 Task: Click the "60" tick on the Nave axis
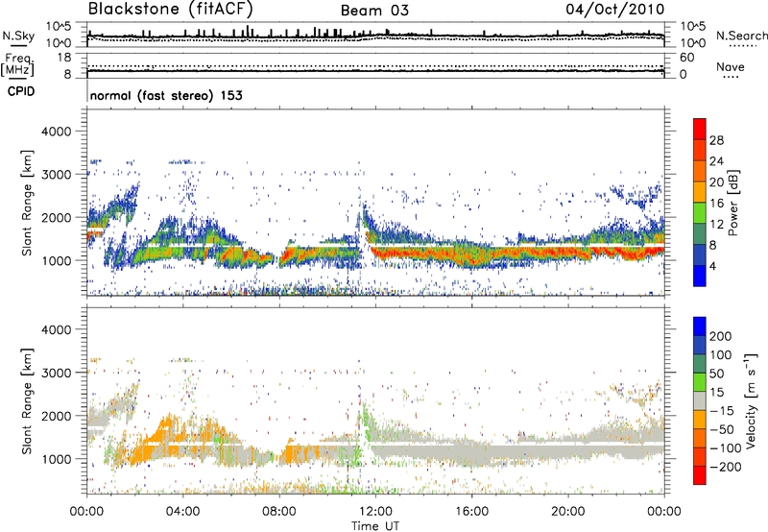tap(686, 58)
